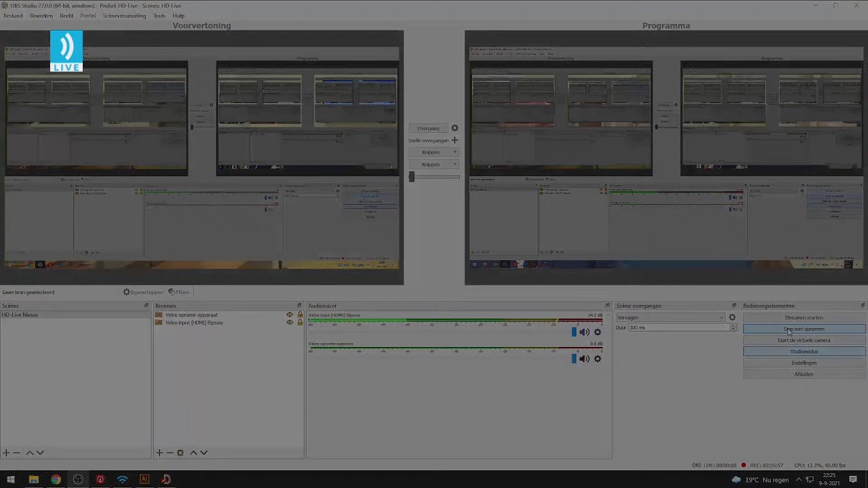This screenshot has width=868, height=488.
Task: Add a quick transition with plus icon
Action: click(x=454, y=140)
